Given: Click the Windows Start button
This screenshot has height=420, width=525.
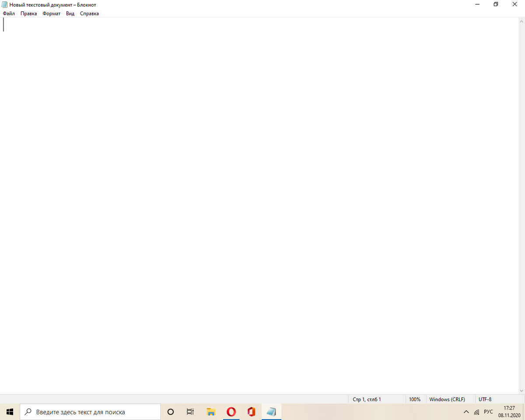Looking at the screenshot, I should tap(10, 412).
